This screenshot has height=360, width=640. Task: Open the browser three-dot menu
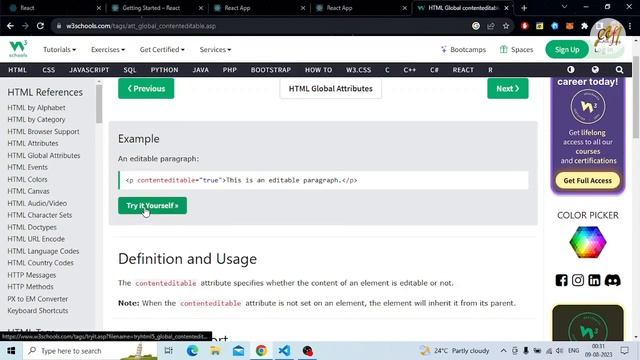(x=630, y=26)
